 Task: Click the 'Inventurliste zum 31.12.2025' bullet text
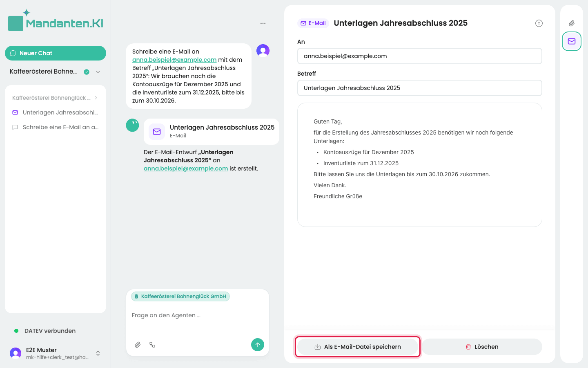pos(361,163)
